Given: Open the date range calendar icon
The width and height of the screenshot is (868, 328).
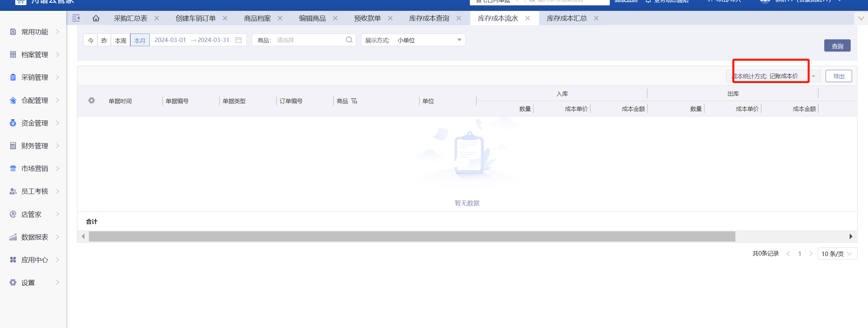Looking at the screenshot, I should click(238, 40).
